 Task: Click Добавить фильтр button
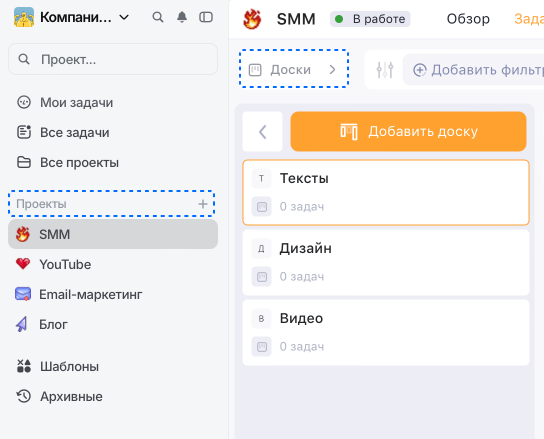click(x=478, y=70)
